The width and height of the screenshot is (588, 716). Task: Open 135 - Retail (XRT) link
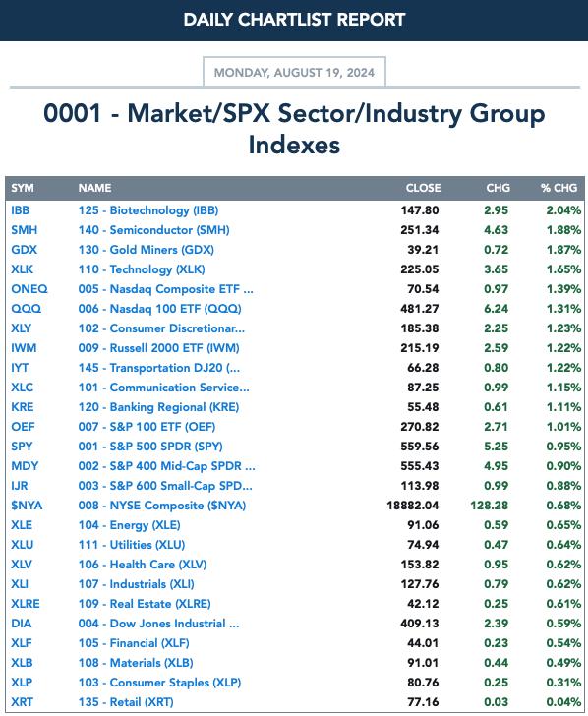pyautogui.click(x=126, y=702)
